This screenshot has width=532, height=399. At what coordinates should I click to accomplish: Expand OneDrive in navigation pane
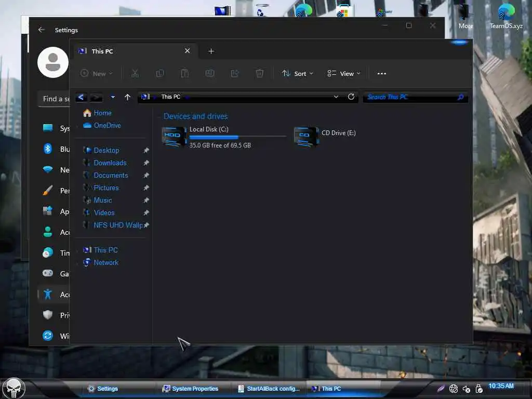[x=78, y=126]
